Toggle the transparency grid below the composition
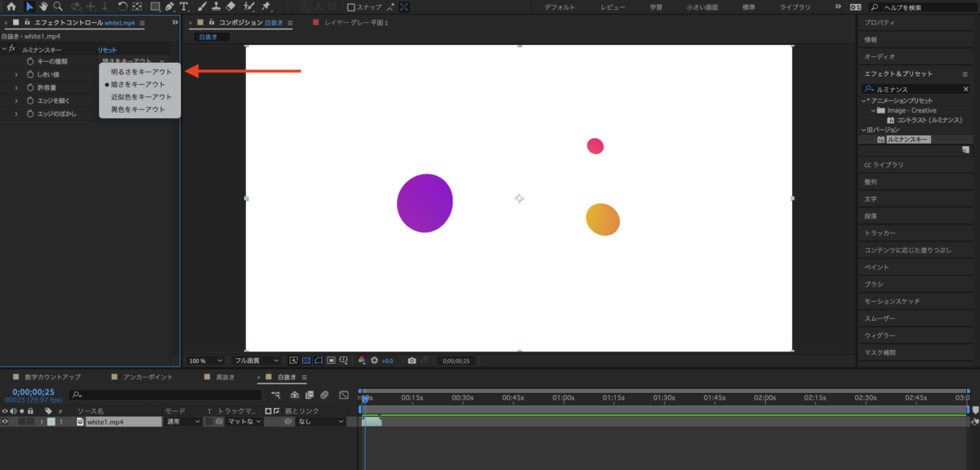Image resolution: width=980 pixels, height=470 pixels. point(306,360)
